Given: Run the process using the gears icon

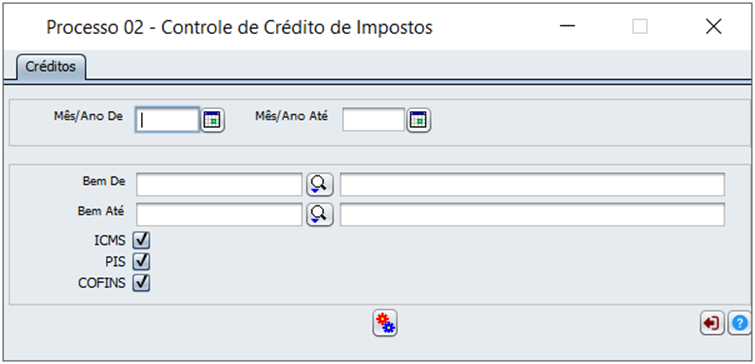Looking at the screenshot, I should 385,323.
